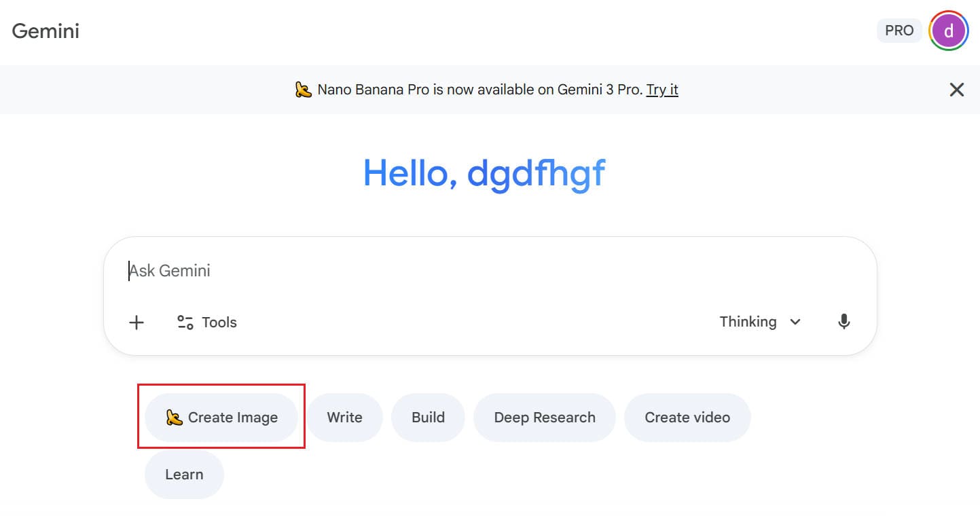Click the plus icon to attach files
980x516 pixels.
(x=137, y=322)
